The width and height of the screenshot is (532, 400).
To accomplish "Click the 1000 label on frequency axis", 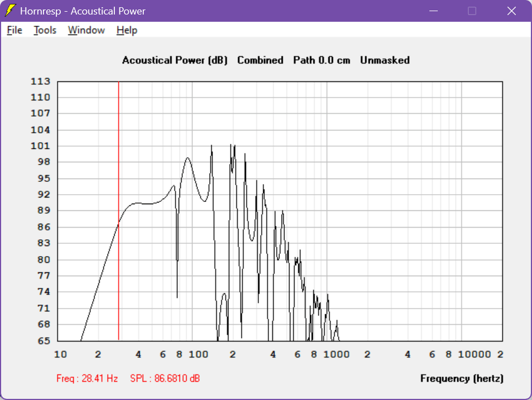I will [x=336, y=354].
